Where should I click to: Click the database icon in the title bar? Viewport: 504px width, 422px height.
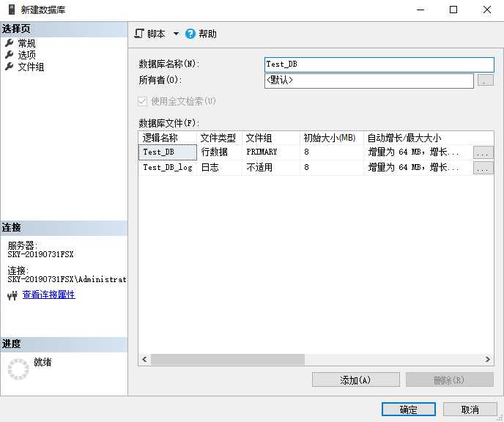click(12, 10)
